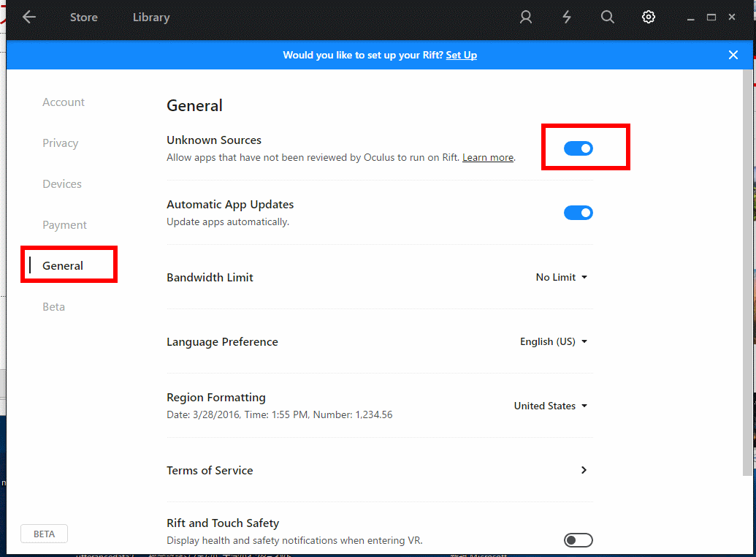Close the Oculus window
The height and width of the screenshot is (557, 756).
[x=732, y=17]
